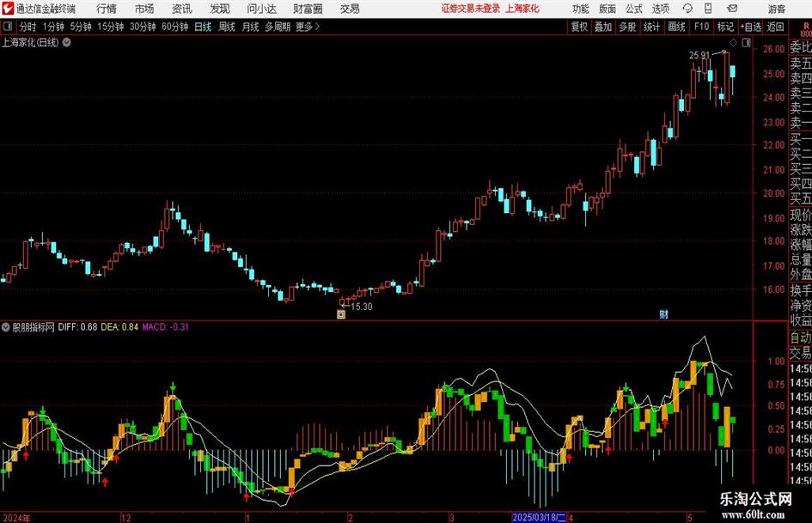This screenshot has height=523, width=812.
Task: Open the 行情 menu
Action: pos(107,9)
